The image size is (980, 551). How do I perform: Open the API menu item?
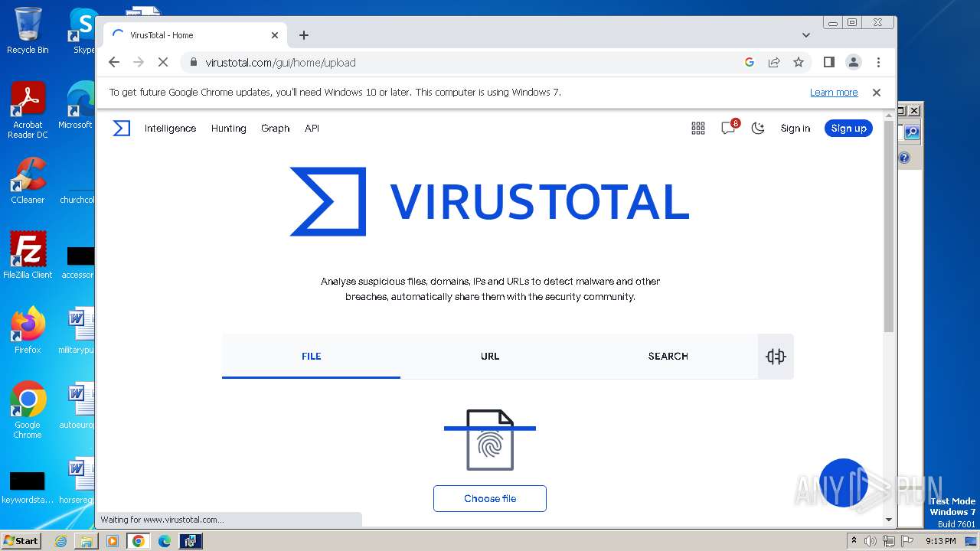[x=312, y=129]
